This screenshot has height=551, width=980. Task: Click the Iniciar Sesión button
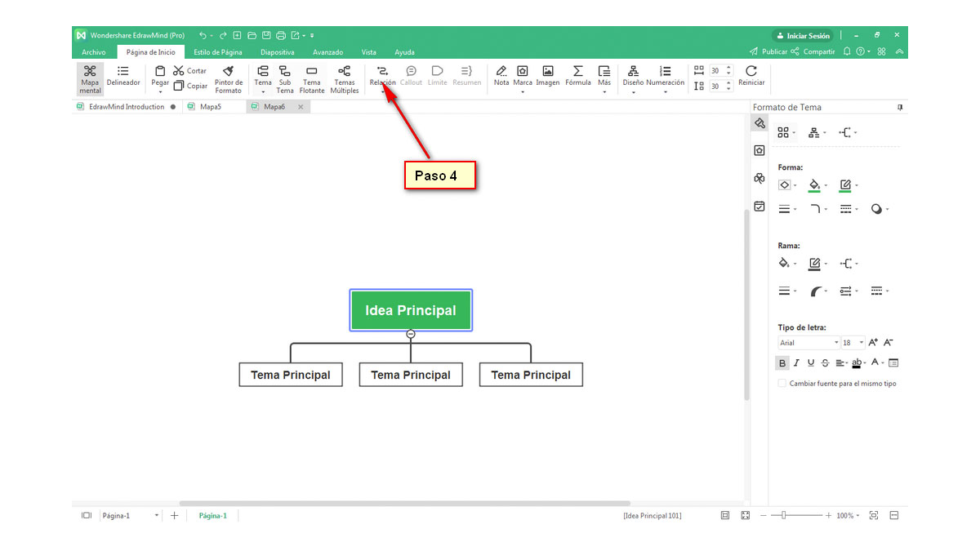(x=802, y=36)
